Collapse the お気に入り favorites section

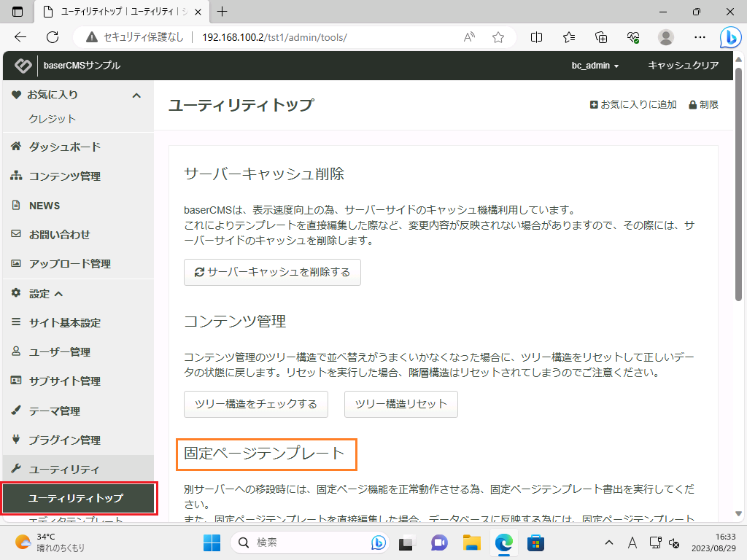click(136, 96)
